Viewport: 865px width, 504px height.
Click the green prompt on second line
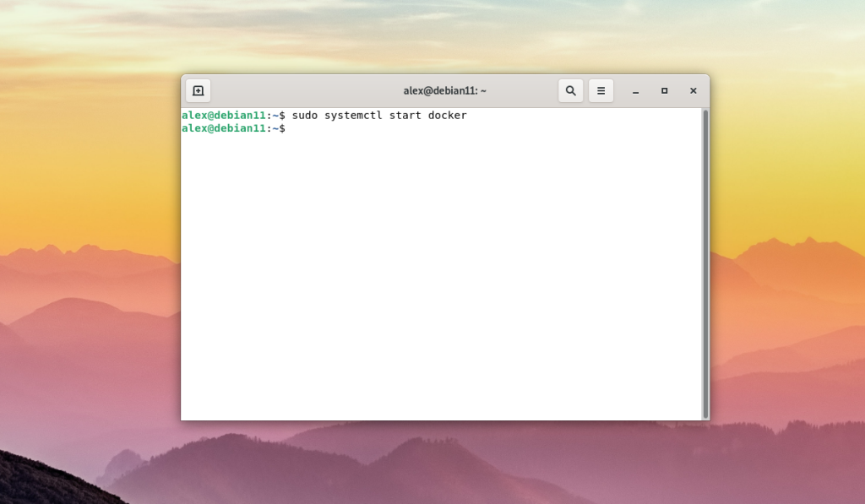pyautogui.click(x=223, y=128)
